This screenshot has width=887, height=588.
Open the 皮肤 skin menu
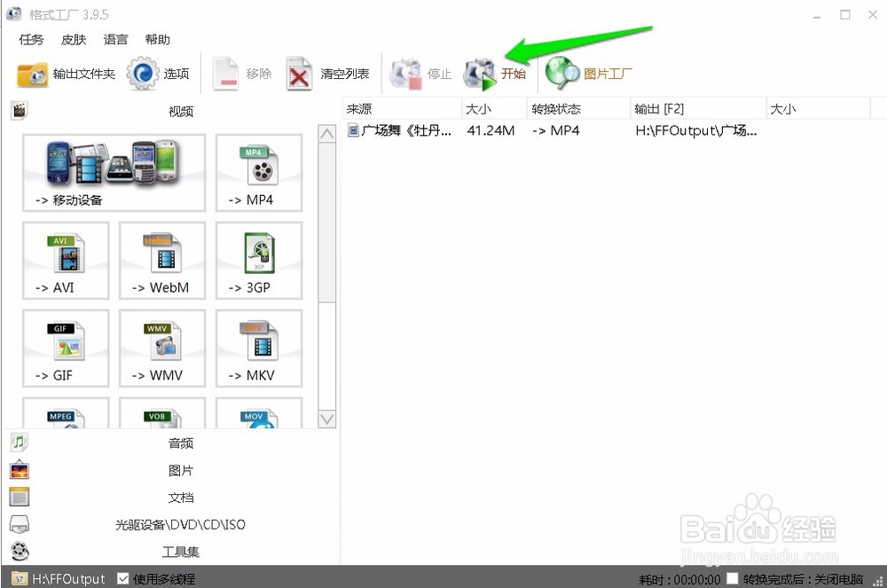click(74, 40)
